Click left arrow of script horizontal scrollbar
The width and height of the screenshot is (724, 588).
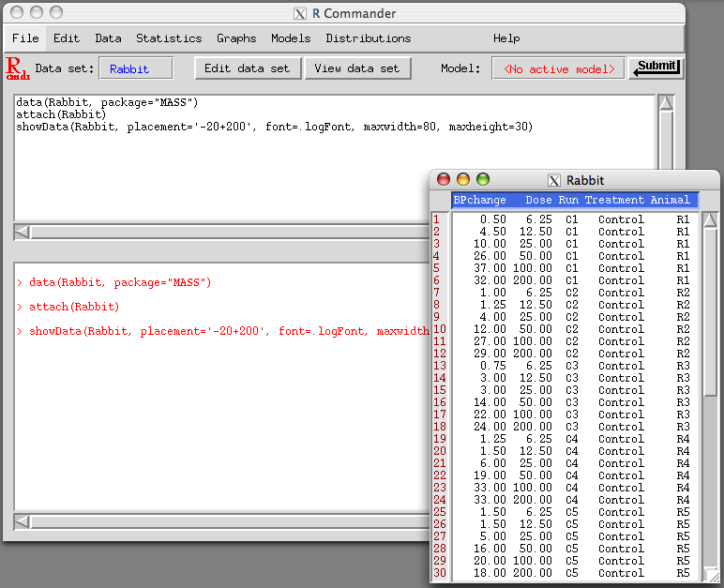click(x=23, y=232)
